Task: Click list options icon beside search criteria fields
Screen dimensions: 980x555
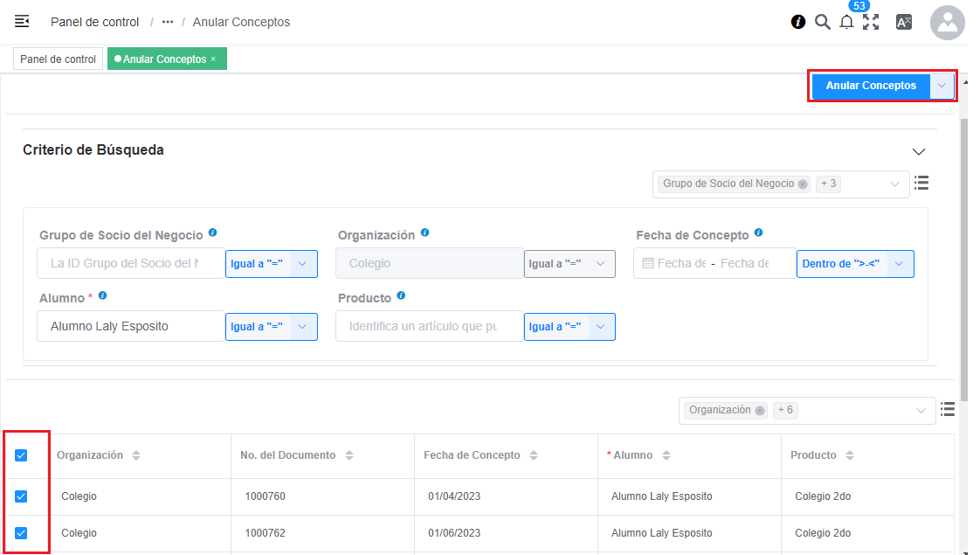Action: [921, 183]
